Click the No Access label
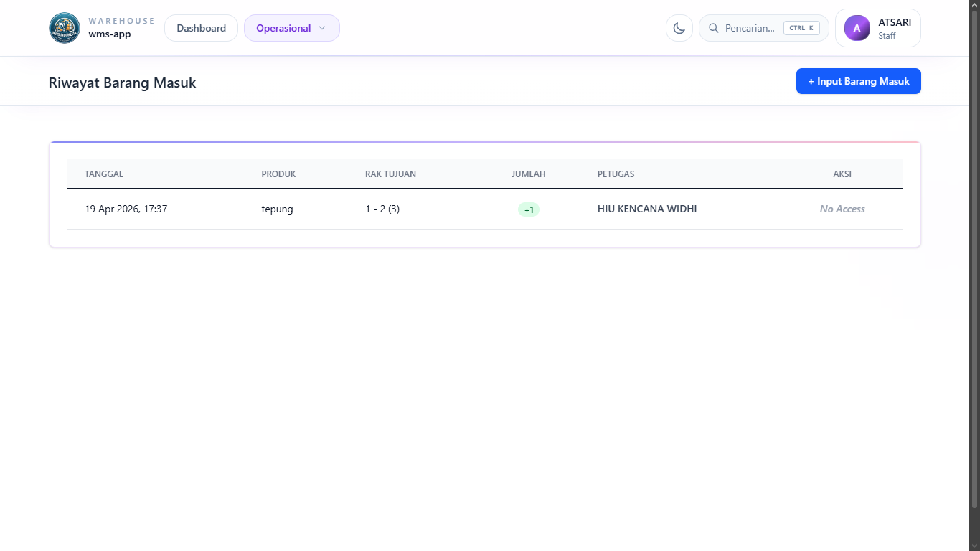The image size is (980, 551). (842, 209)
